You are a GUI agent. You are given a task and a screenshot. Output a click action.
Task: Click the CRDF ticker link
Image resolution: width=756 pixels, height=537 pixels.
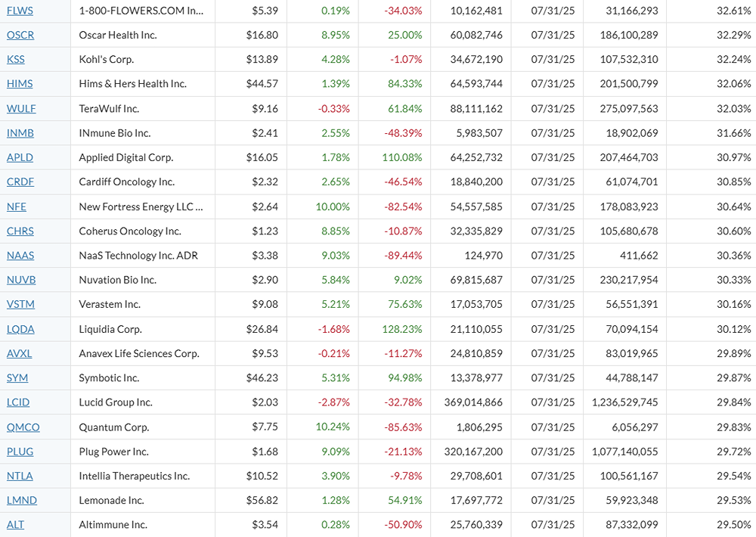20,182
